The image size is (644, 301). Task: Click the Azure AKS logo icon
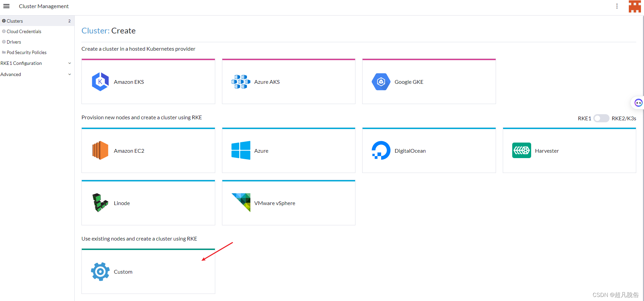tap(241, 82)
